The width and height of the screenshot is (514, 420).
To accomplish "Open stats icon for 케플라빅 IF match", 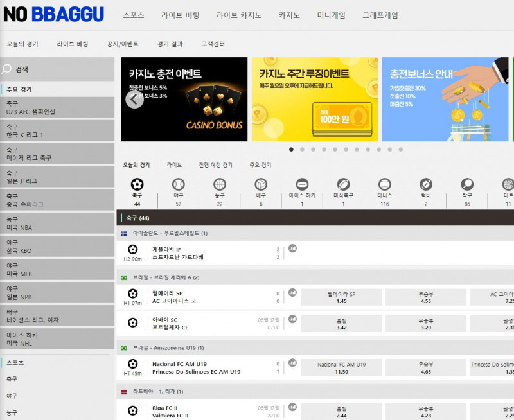I will pyautogui.click(x=292, y=249).
